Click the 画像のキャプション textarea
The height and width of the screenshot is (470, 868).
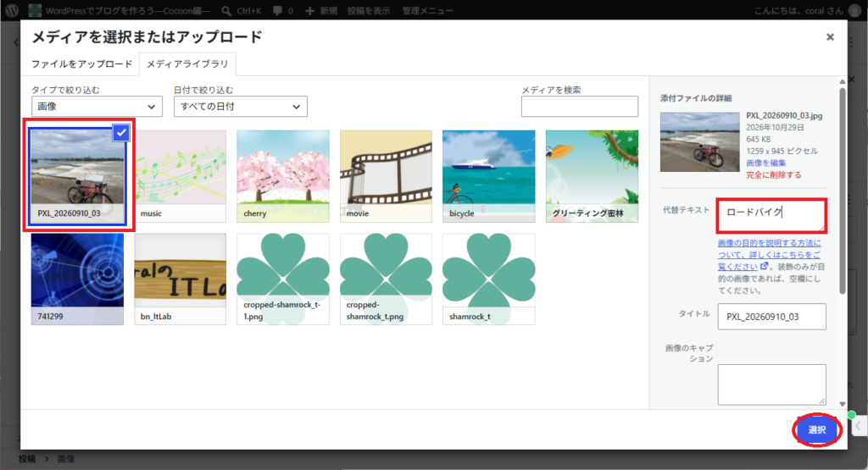pos(771,384)
